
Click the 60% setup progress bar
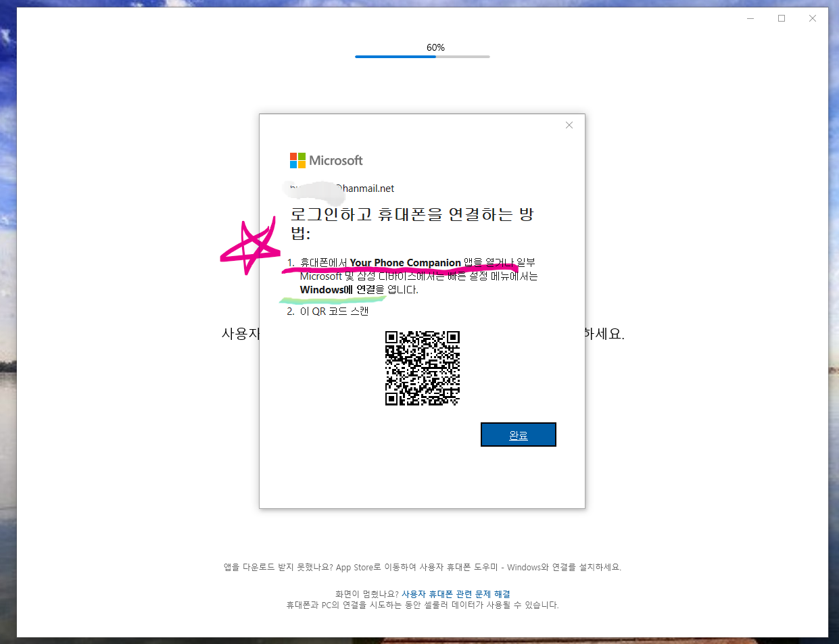click(423, 57)
